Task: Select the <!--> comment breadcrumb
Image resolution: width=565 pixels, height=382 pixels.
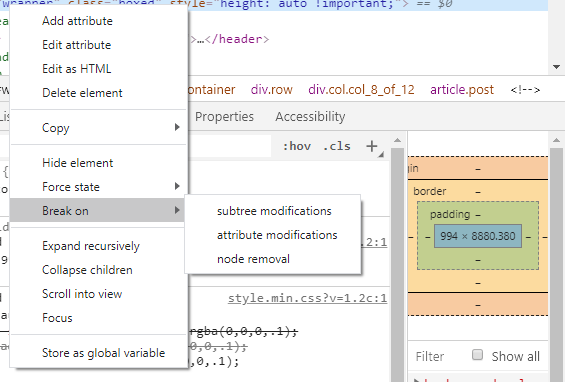Action: [525, 89]
